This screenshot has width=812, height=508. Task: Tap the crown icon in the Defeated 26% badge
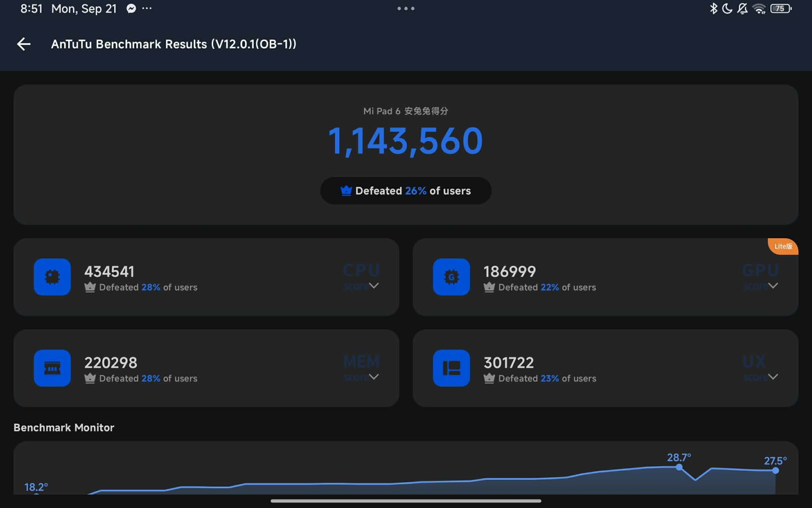[x=346, y=191]
